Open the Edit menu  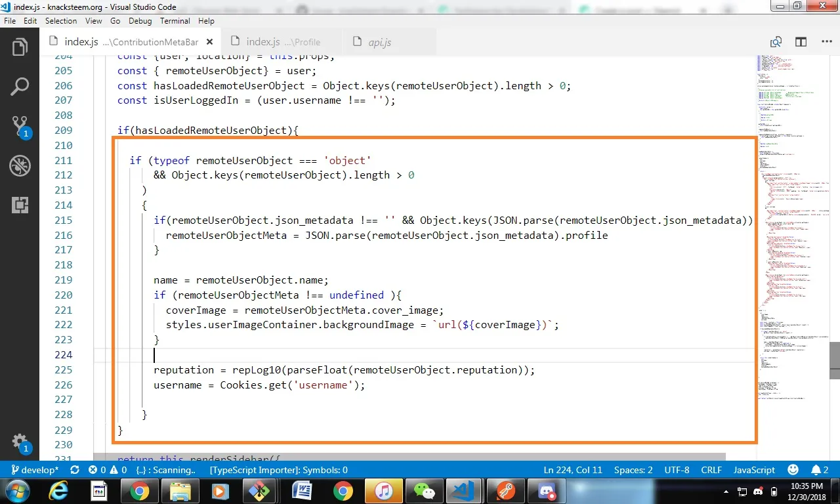[30, 21]
